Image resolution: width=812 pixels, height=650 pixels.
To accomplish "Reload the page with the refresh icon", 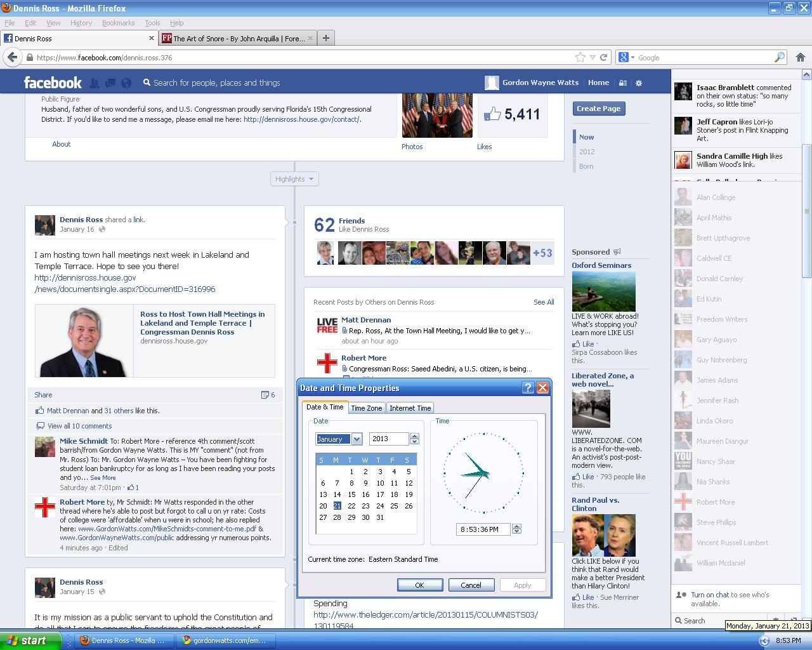I will pyautogui.click(x=604, y=57).
